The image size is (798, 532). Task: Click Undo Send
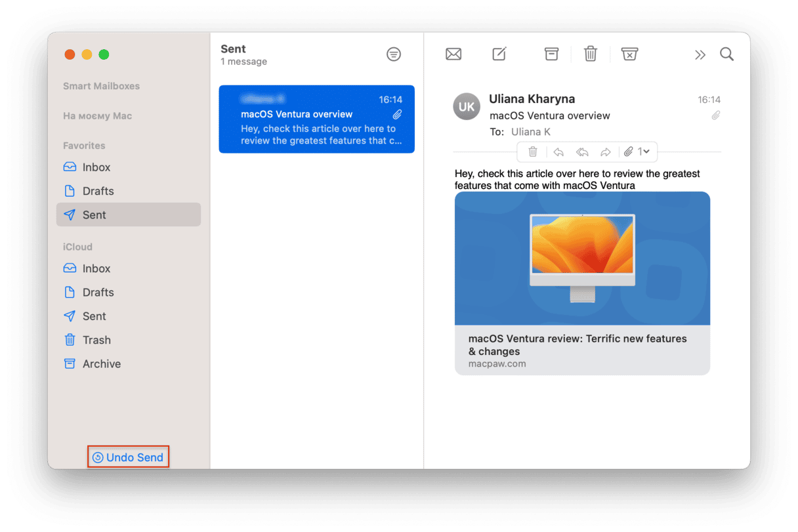click(x=128, y=457)
